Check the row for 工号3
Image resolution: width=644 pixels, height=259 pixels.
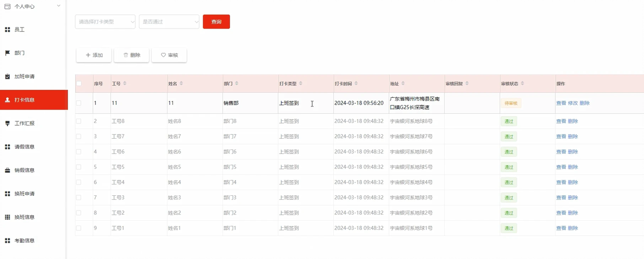(x=79, y=197)
